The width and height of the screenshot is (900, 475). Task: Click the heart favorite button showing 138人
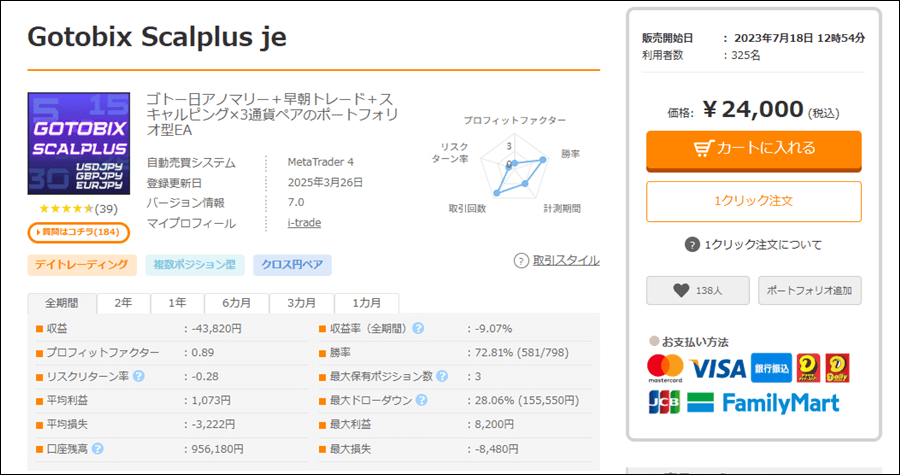697,290
